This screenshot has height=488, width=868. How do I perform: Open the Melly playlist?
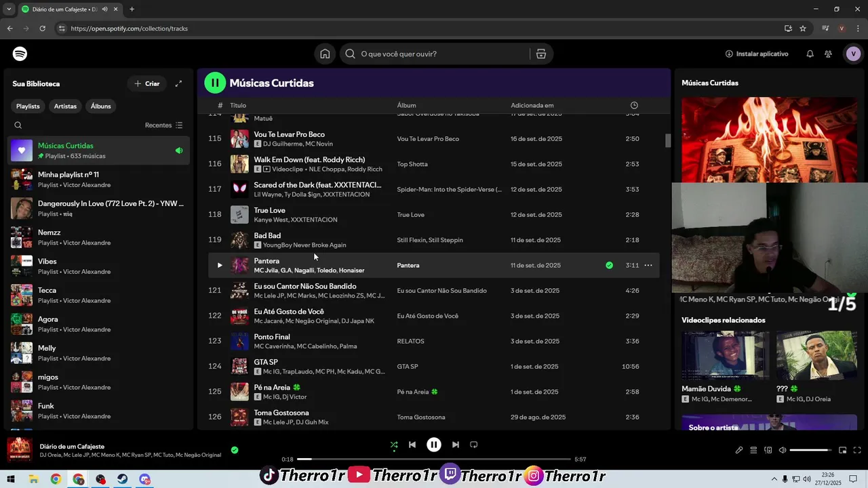coord(97,353)
